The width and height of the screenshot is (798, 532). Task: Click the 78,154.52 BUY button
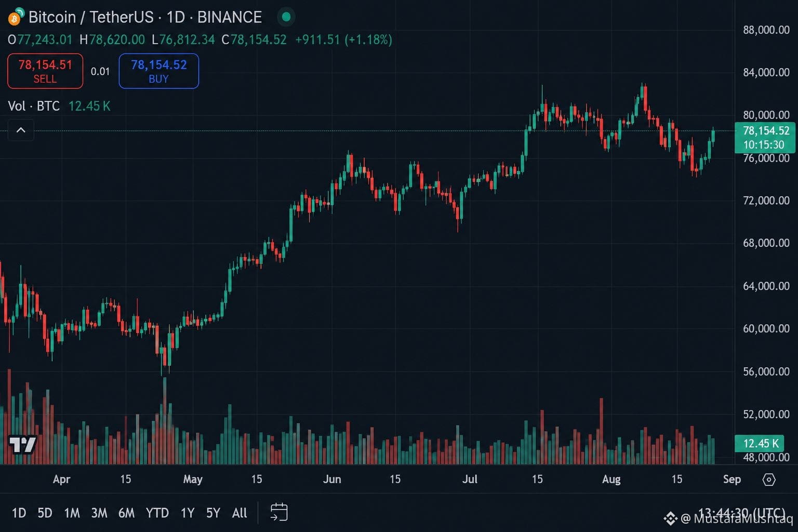click(x=158, y=71)
